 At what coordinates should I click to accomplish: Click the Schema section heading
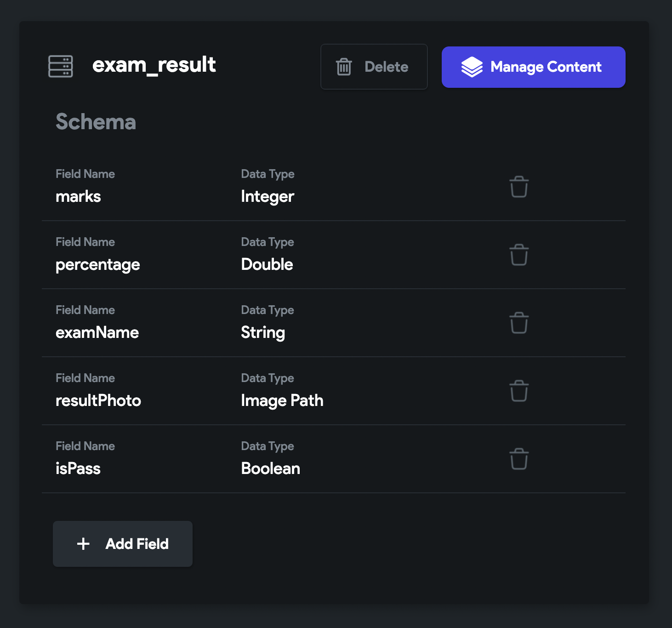click(x=96, y=122)
